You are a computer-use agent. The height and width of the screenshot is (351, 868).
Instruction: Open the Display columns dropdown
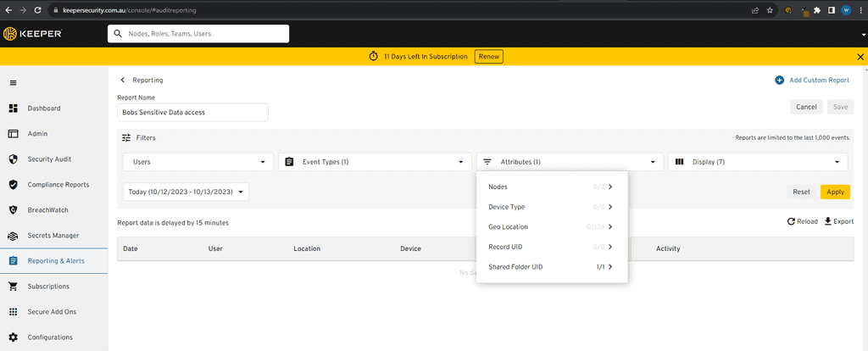[x=758, y=162]
